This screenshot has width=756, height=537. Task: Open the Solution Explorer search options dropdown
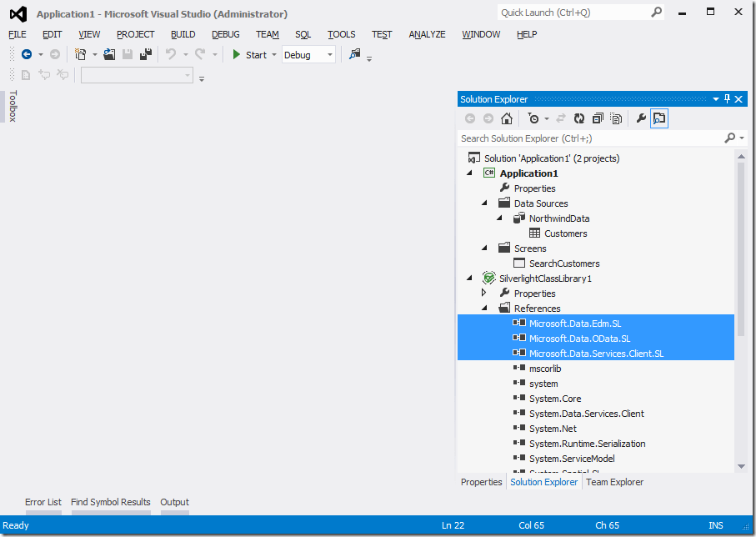(x=742, y=138)
